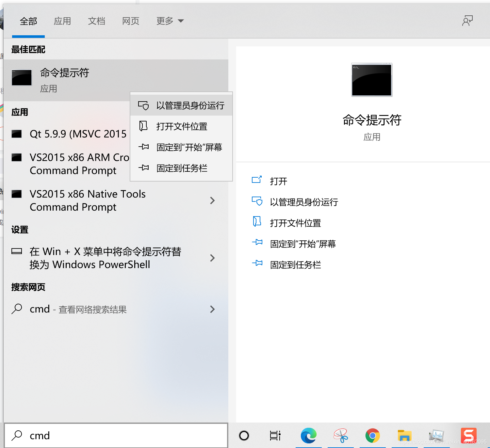Click the file location icon in context menu
490x448 pixels.
143,126
